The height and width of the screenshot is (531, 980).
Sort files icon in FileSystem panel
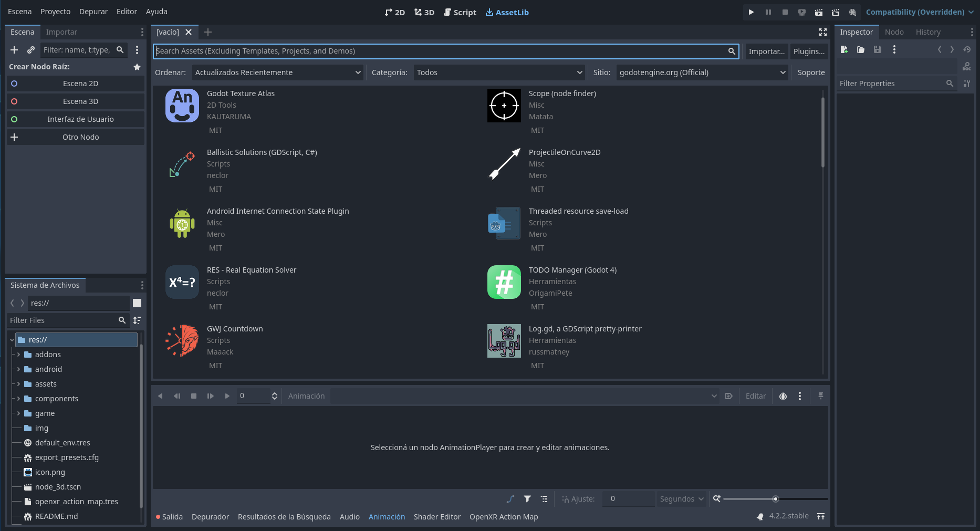(137, 320)
